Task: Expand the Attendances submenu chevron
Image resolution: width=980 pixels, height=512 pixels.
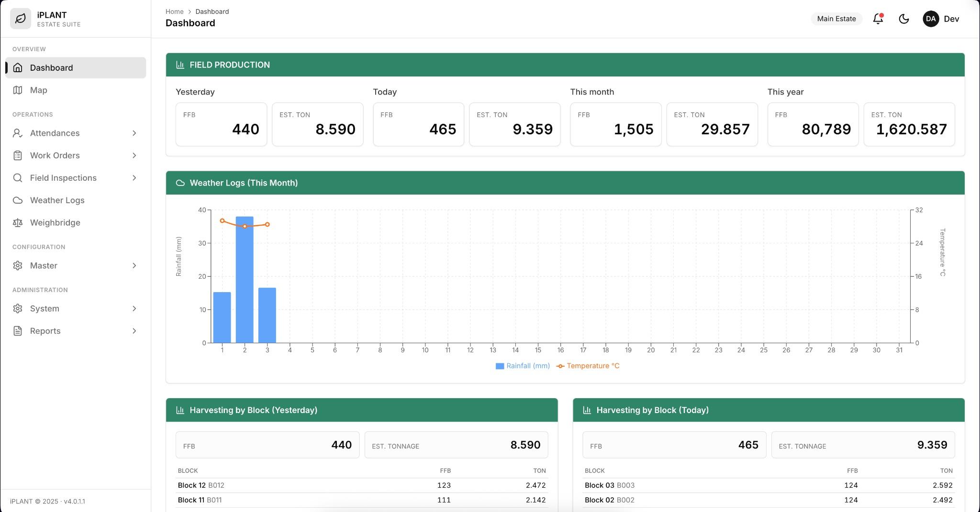Action: [134, 133]
